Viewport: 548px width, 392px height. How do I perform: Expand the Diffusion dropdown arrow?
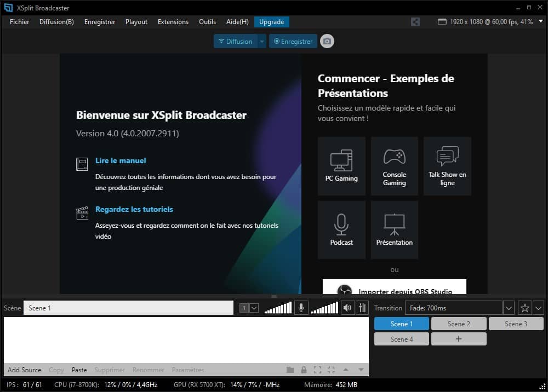262,42
